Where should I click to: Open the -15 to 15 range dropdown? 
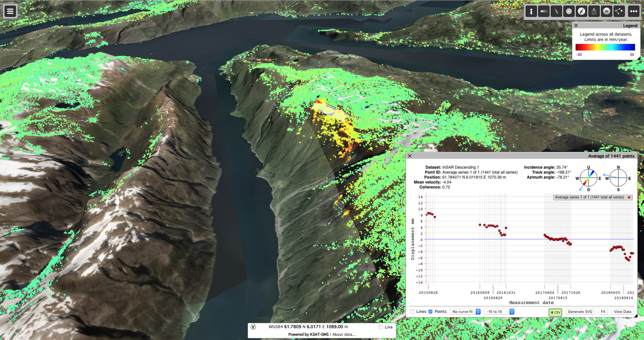pos(499,312)
